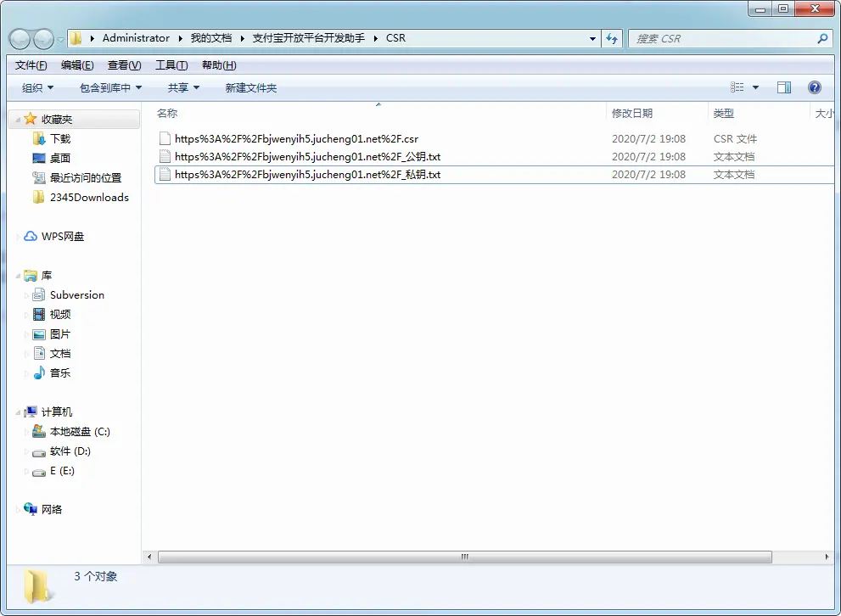
Task: Select the _公钥.txt file
Action: (x=493, y=157)
